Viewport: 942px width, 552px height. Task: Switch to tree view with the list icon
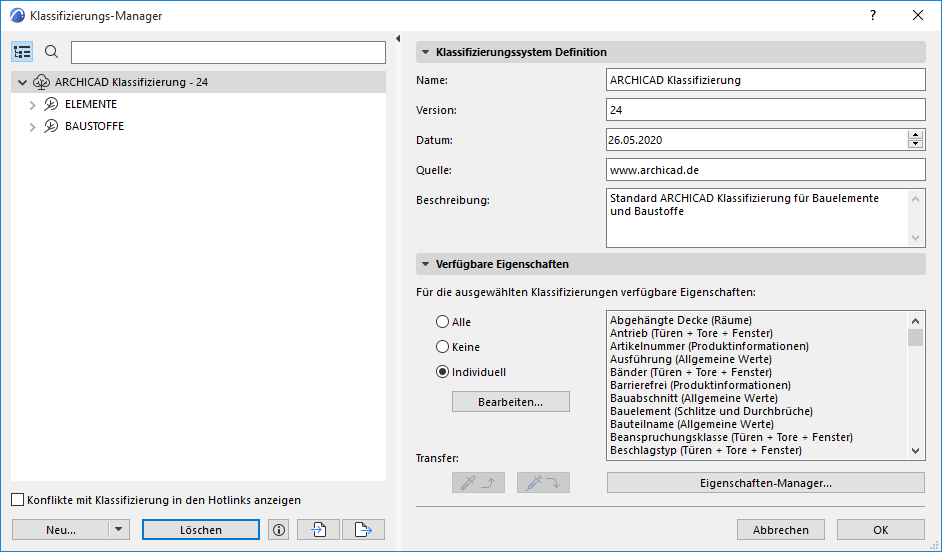tap(22, 52)
